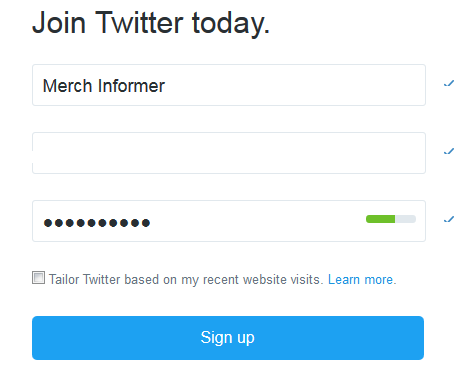Open the Learn more link
The width and height of the screenshot is (468, 369).
coord(360,279)
